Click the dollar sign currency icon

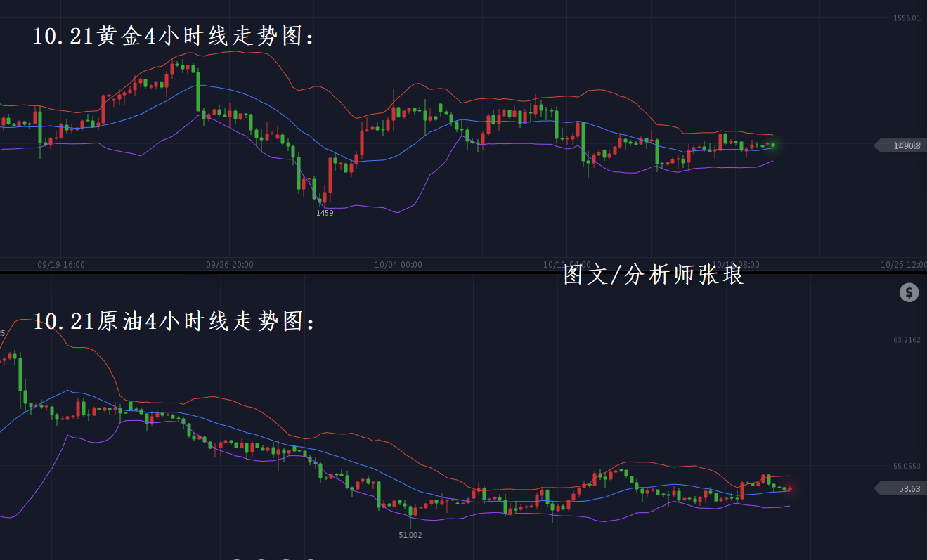(909, 293)
